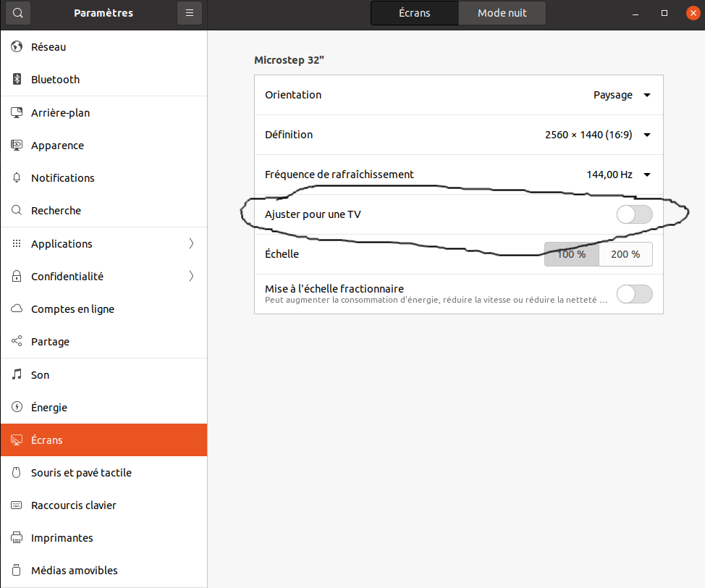Open the Orientation Paysage dropdown

[622, 95]
